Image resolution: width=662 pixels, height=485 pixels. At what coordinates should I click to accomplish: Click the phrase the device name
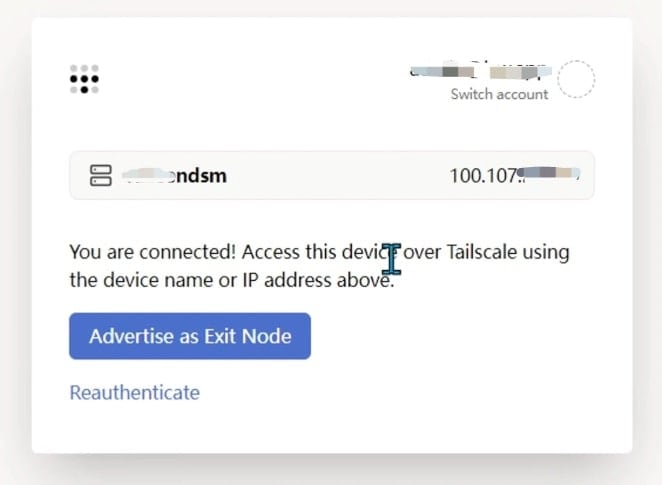[x=141, y=280]
